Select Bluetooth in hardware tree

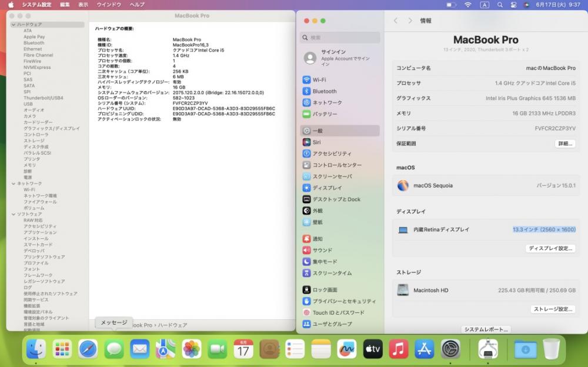[x=34, y=43]
